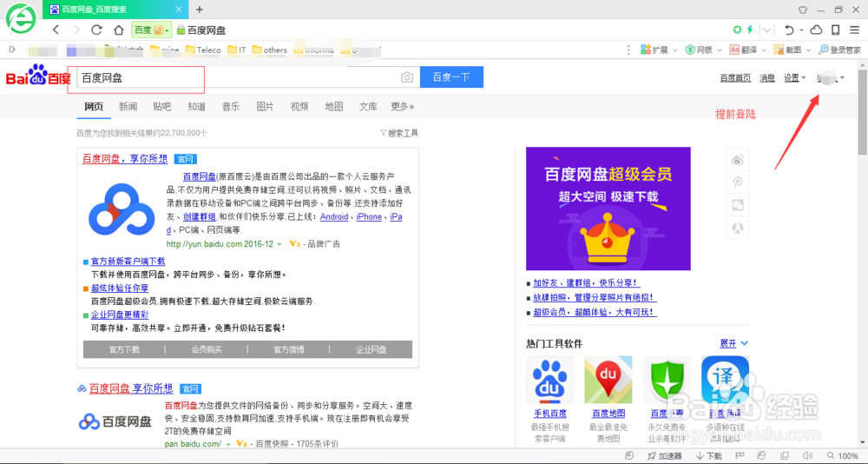The width and height of the screenshot is (868, 464).
Task: Switch to the 新闻 news tab
Action: [x=128, y=106]
